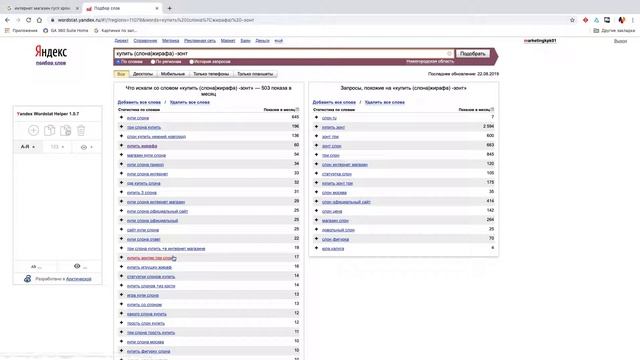Open the eye visibility dropdown in Wordstat Helper

pyautogui.click(x=87, y=147)
